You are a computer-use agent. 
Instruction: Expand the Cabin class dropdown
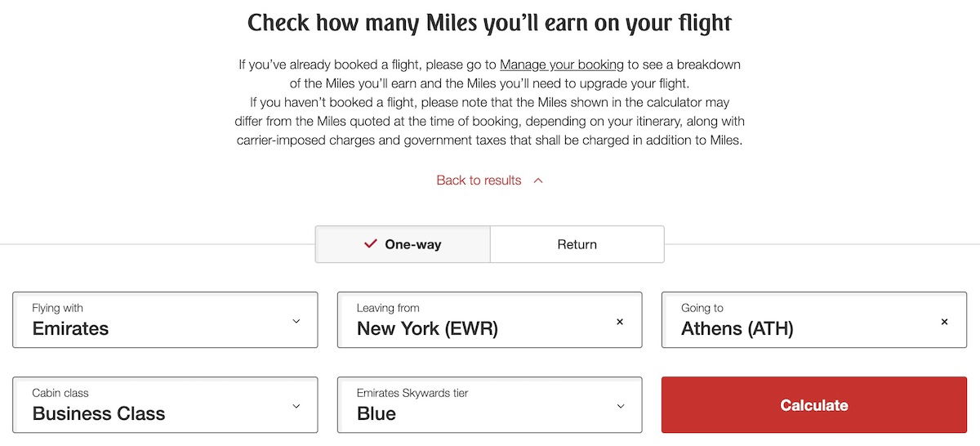pyautogui.click(x=163, y=405)
